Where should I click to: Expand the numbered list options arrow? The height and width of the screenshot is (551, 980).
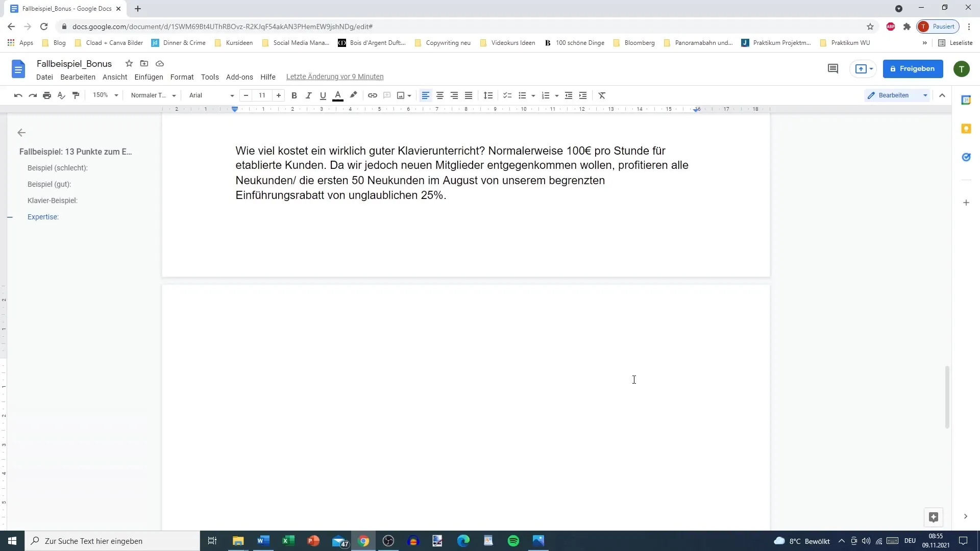[557, 96]
